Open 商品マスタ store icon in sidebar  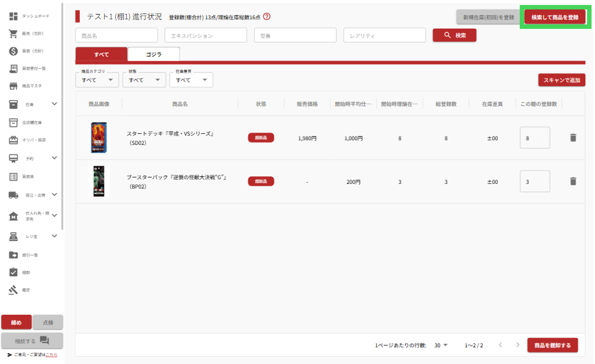(13, 86)
